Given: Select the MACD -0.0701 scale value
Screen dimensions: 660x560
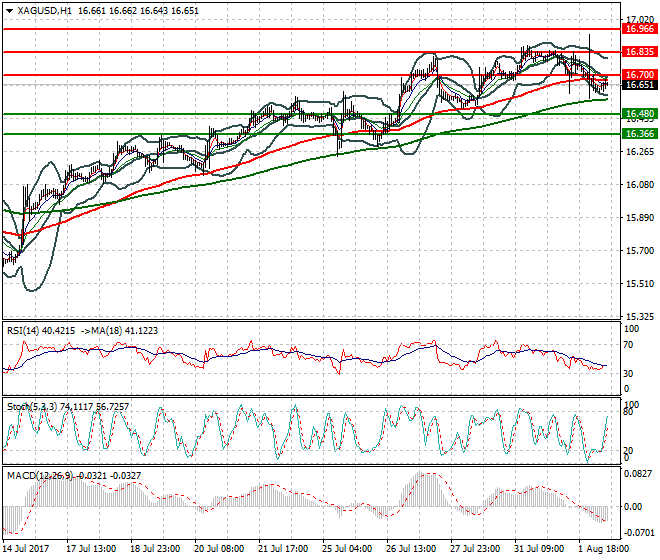Looking at the screenshot, I should 638,533.
